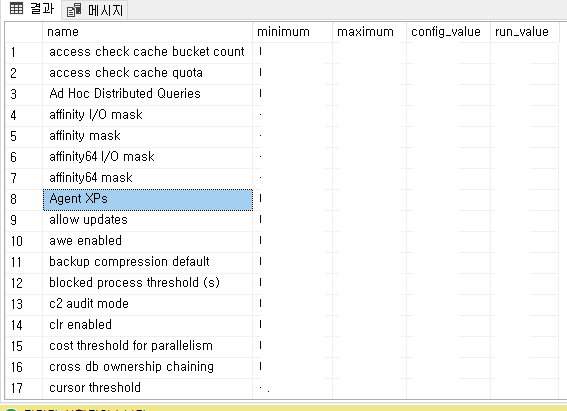Click the messages icon on 메시지 tab
Screen dimensions: 567x411
pos(74,10)
